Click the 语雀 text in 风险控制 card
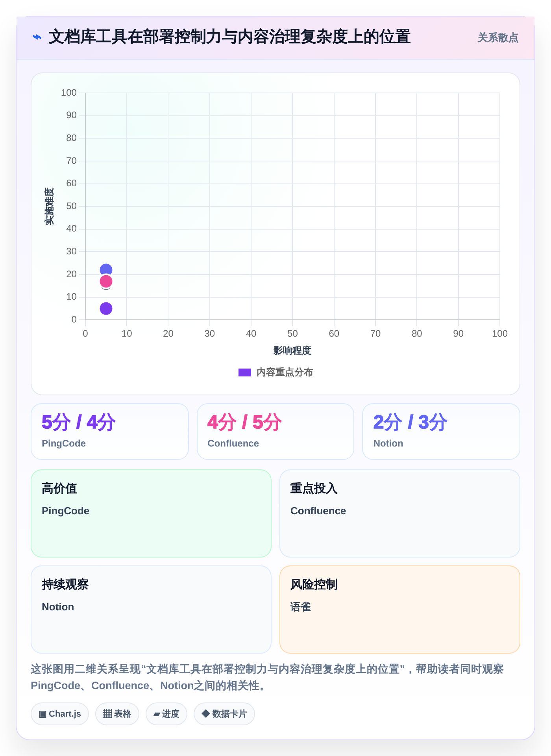Screen dimensions: 551x756 point(301,607)
